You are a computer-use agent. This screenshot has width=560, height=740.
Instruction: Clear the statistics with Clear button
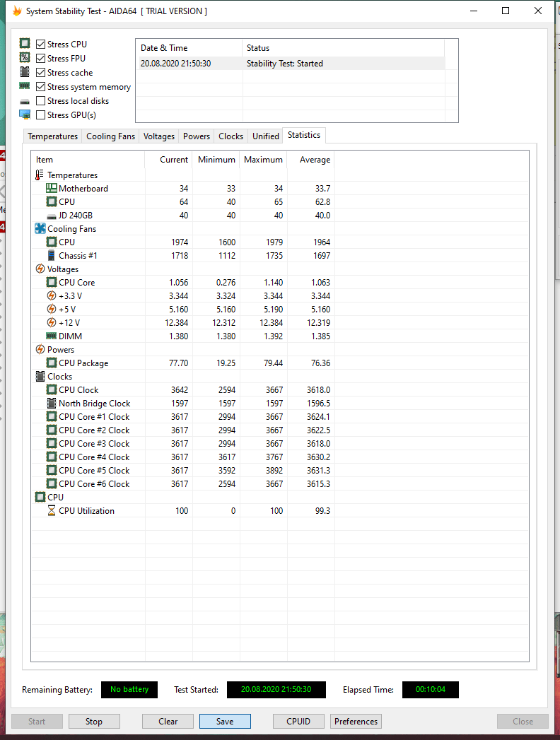point(168,722)
